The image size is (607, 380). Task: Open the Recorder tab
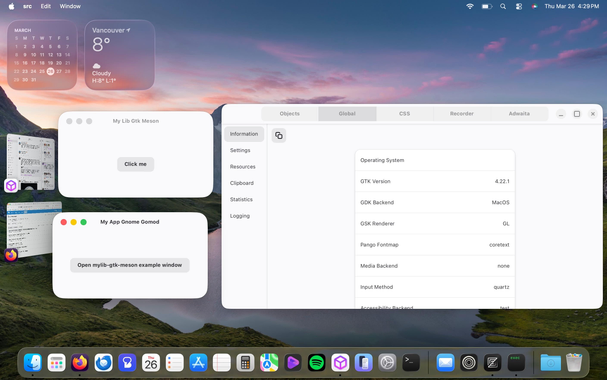[x=462, y=114]
